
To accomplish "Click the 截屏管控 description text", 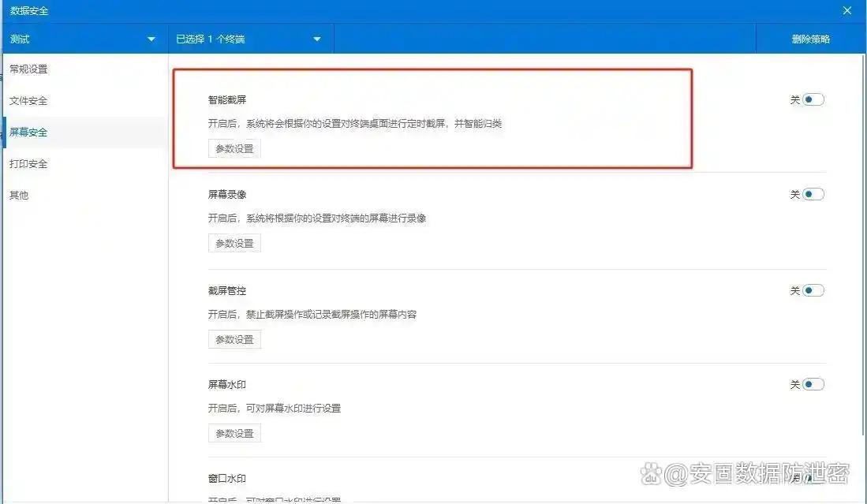I will [x=312, y=315].
